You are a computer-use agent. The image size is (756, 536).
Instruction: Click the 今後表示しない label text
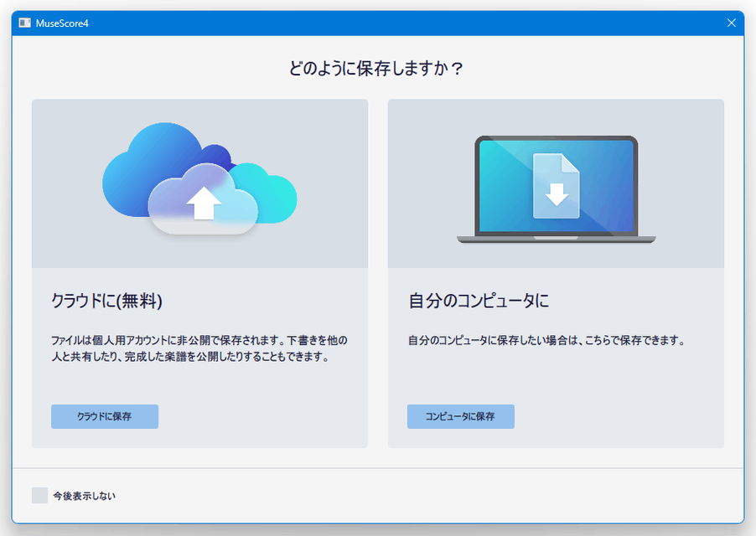85,496
